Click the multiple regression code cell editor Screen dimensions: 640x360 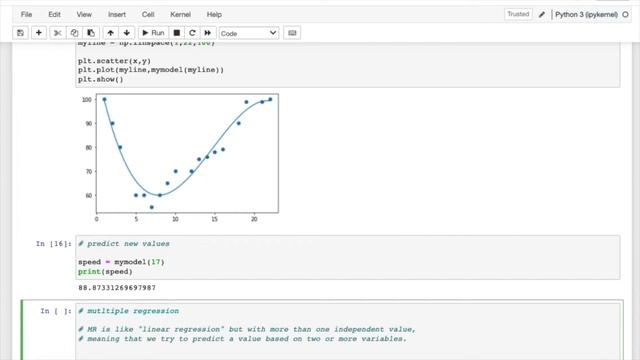pyautogui.click(x=348, y=331)
